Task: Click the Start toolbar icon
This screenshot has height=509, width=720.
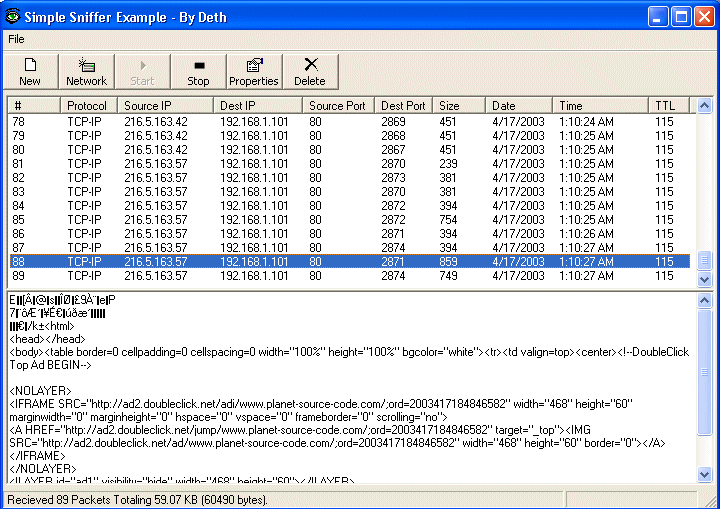Action: pyautogui.click(x=142, y=71)
